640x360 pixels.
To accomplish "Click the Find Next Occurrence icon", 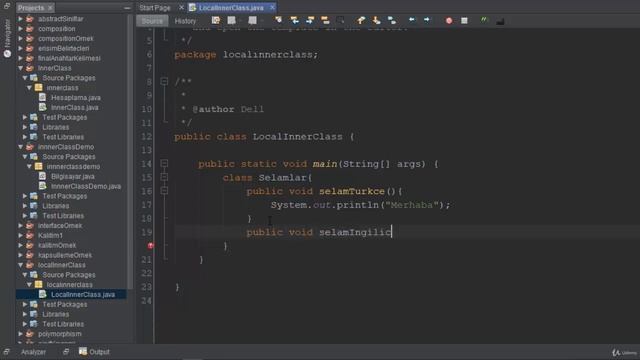I will click(x=310, y=20).
